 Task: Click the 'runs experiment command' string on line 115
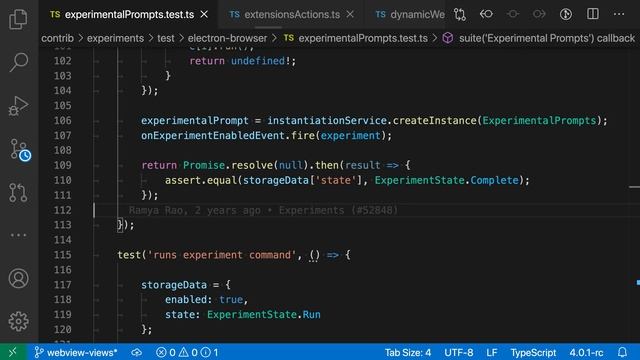222,255
